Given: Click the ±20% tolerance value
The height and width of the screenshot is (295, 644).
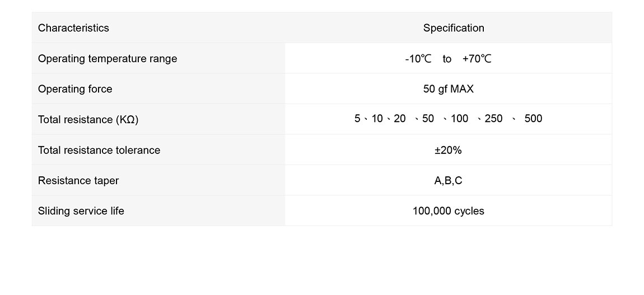Looking at the screenshot, I should [448, 150].
